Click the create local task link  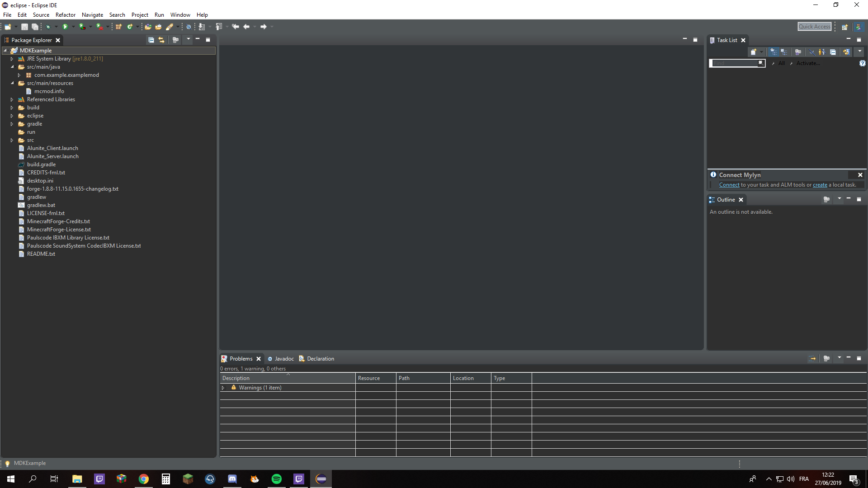(820, 185)
